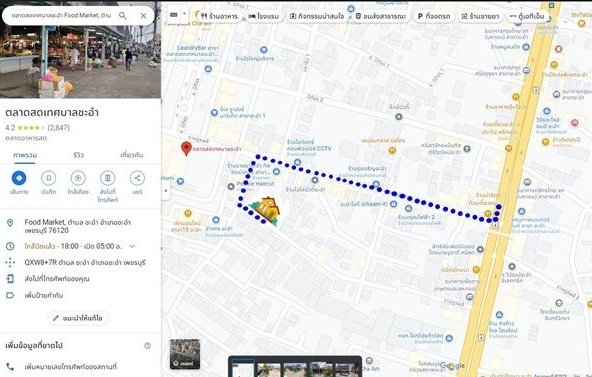Toggle the satellite layers thumbnail
Screen dimensions: 592x377
(x=185, y=354)
